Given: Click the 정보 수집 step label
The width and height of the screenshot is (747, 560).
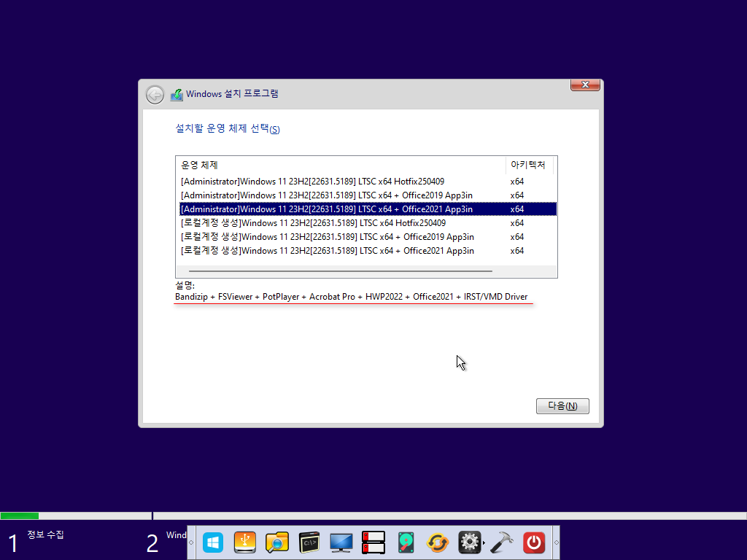Looking at the screenshot, I should click(45, 534).
